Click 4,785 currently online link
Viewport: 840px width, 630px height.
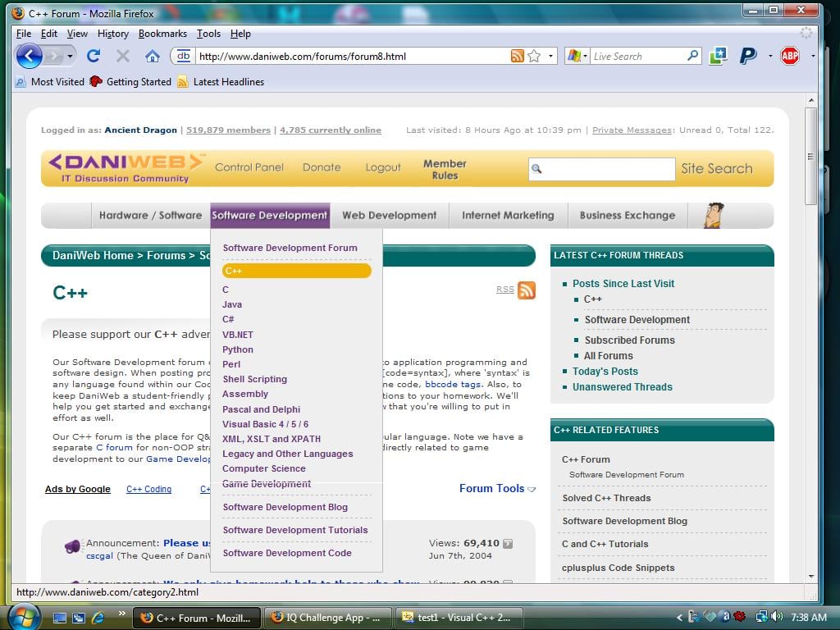tap(331, 130)
